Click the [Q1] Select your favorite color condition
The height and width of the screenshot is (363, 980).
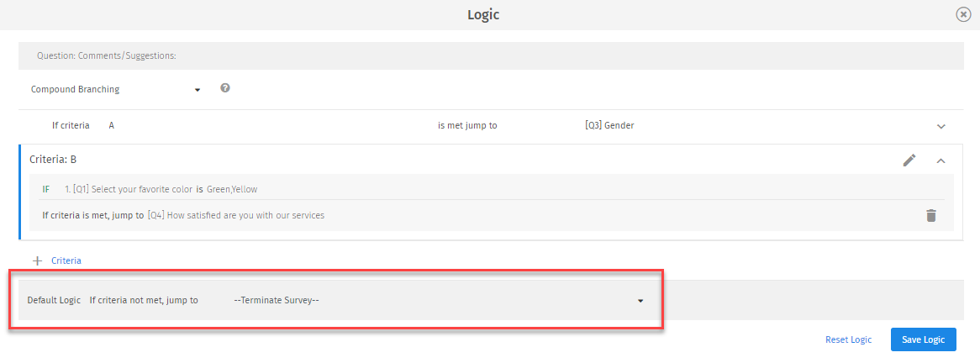[129, 189]
